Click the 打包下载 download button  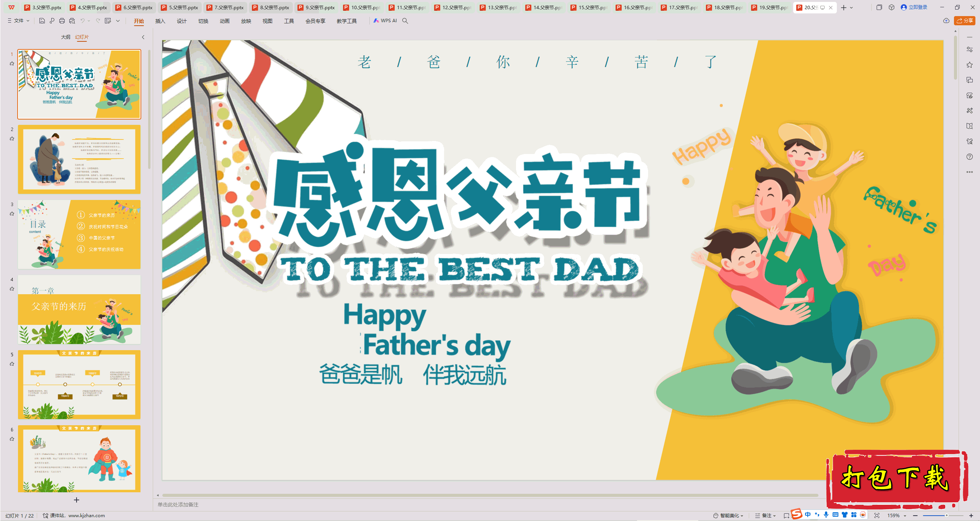897,479
